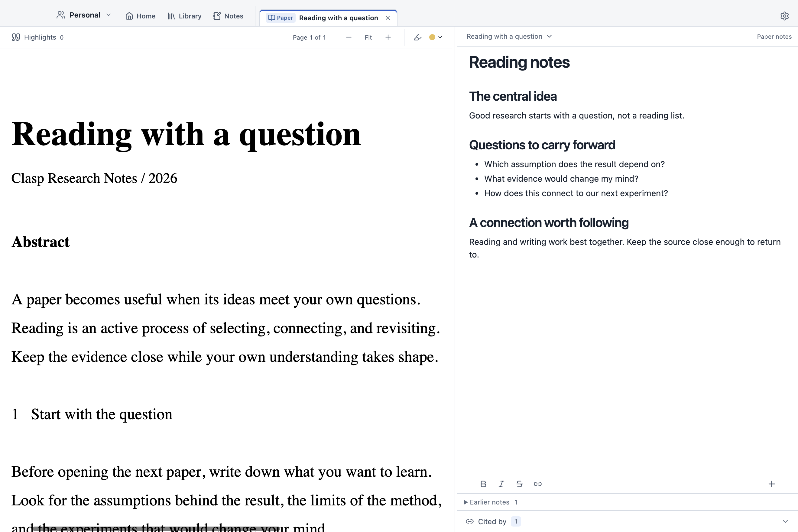Click the Reading notes title
This screenshot has height=532, width=798.
(519, 62)
